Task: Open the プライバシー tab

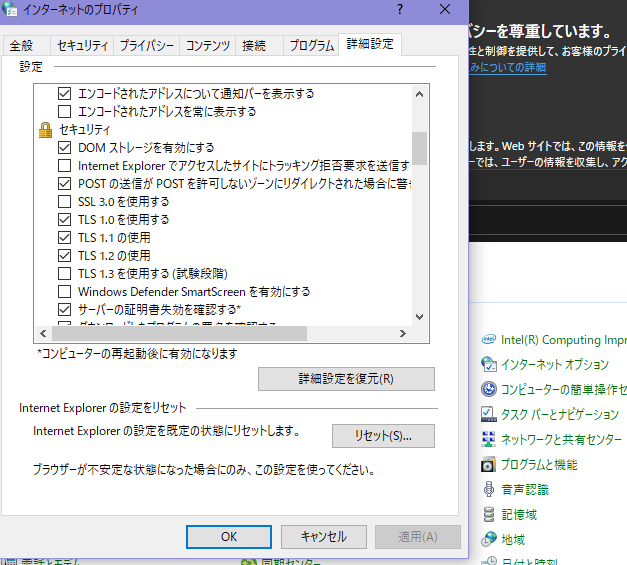Action: coord(147,46)
